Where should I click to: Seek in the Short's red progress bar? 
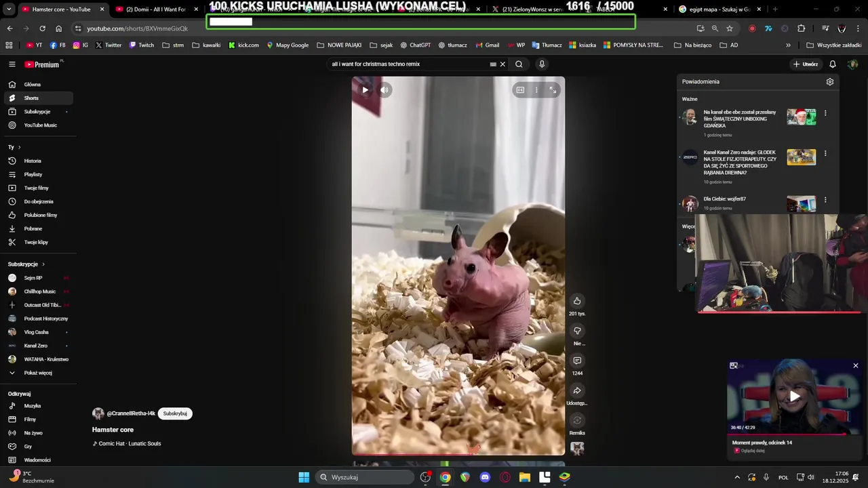click(x=458, y=454)
